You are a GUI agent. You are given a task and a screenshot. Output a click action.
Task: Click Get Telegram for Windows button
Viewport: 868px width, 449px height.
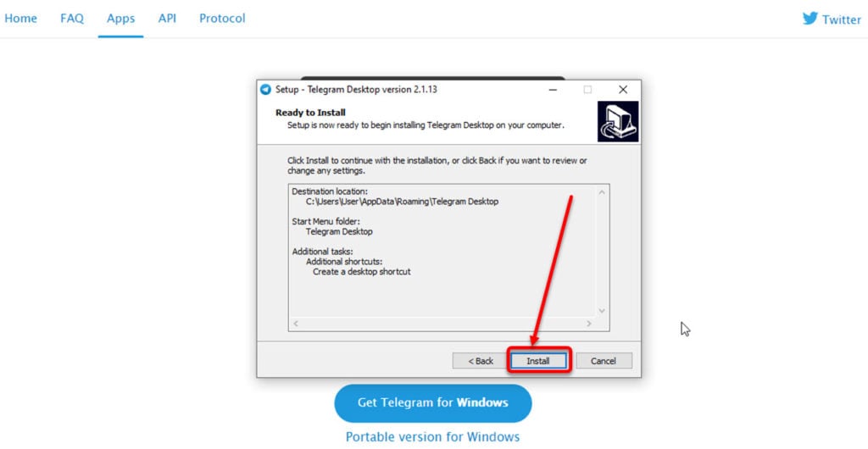tap(433, 402)
